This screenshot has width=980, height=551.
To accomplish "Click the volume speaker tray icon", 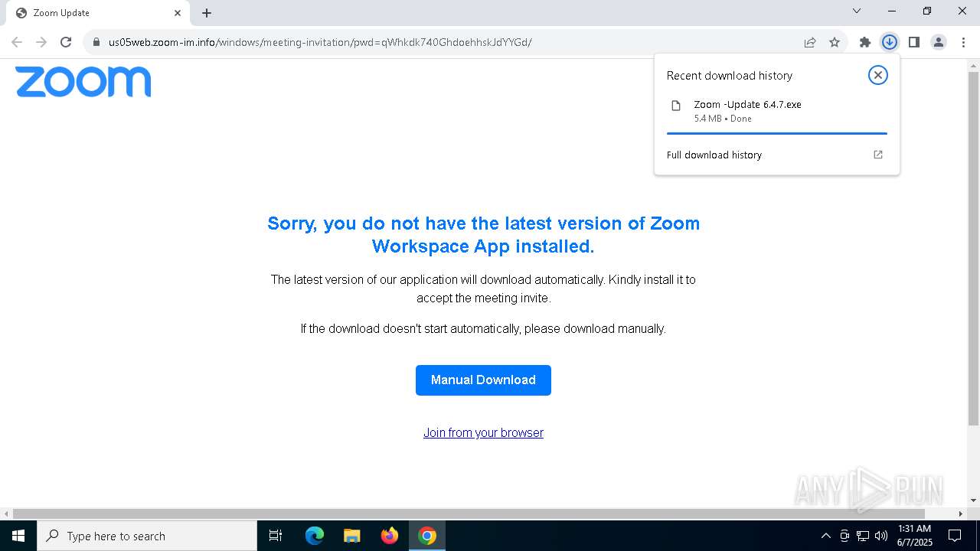I will [881, 536].
